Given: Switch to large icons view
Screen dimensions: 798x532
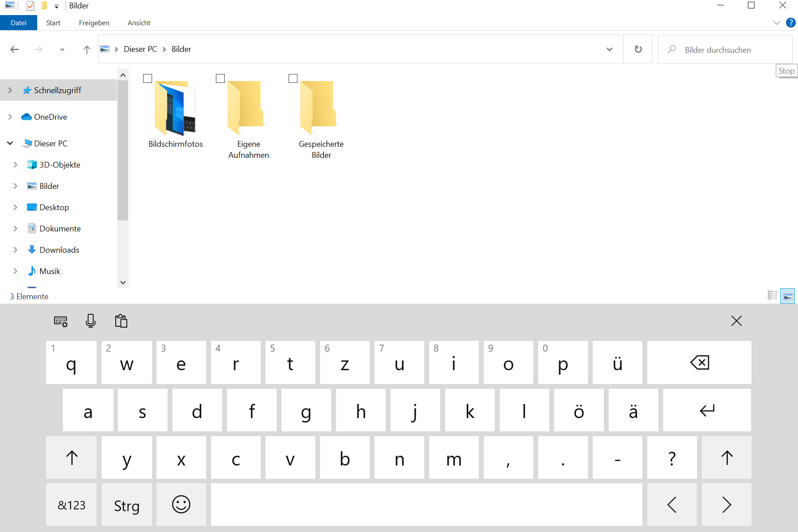Looking at the screenshot, I should (x=787, y=296).
